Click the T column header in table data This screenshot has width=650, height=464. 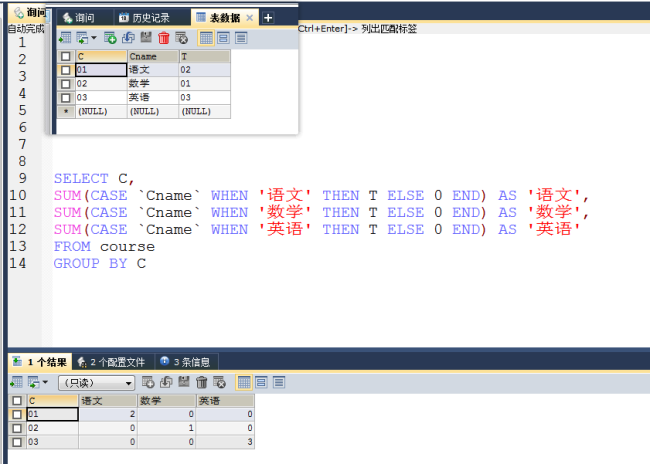204,56
